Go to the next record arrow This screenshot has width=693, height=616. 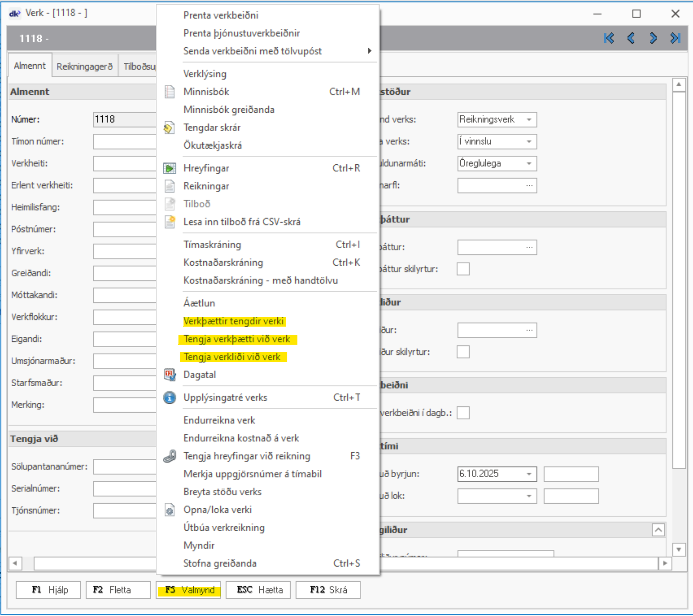click(653, 38)
